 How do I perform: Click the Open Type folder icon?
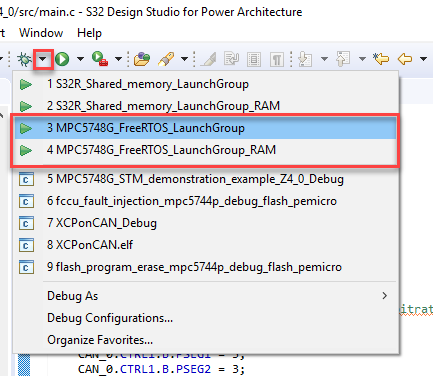pos(142,59)
